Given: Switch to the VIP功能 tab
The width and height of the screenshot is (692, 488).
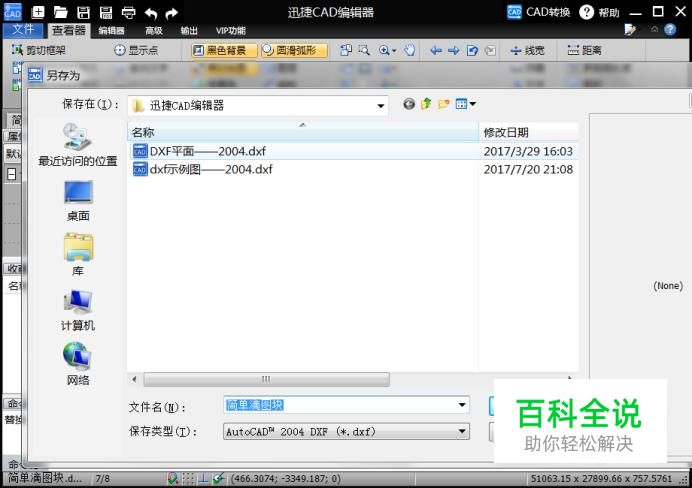Looking at the screenshot, I should [x=230, y=31].
